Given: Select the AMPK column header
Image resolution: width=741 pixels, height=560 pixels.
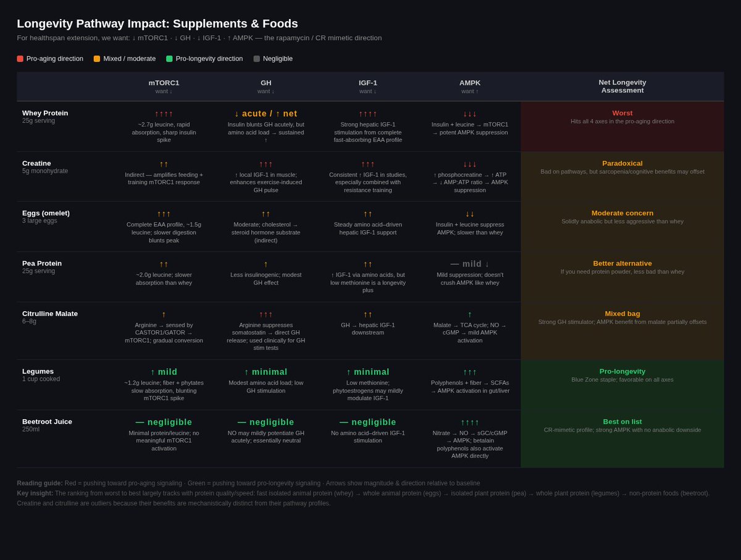Looking at the screenshot, I should [470, 83].
